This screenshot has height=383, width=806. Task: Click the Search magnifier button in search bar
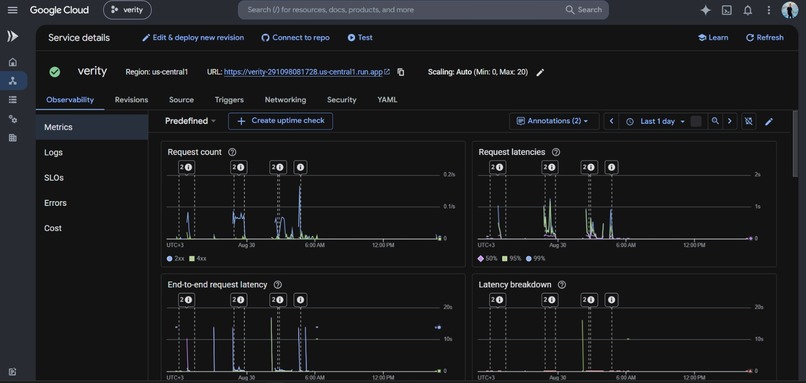(583, 10)
